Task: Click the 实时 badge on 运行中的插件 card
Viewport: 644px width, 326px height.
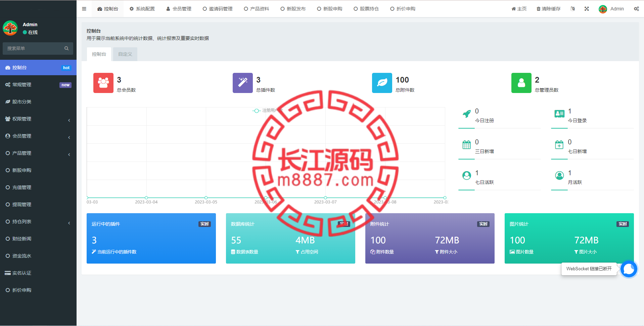Action: click(204, 224)
